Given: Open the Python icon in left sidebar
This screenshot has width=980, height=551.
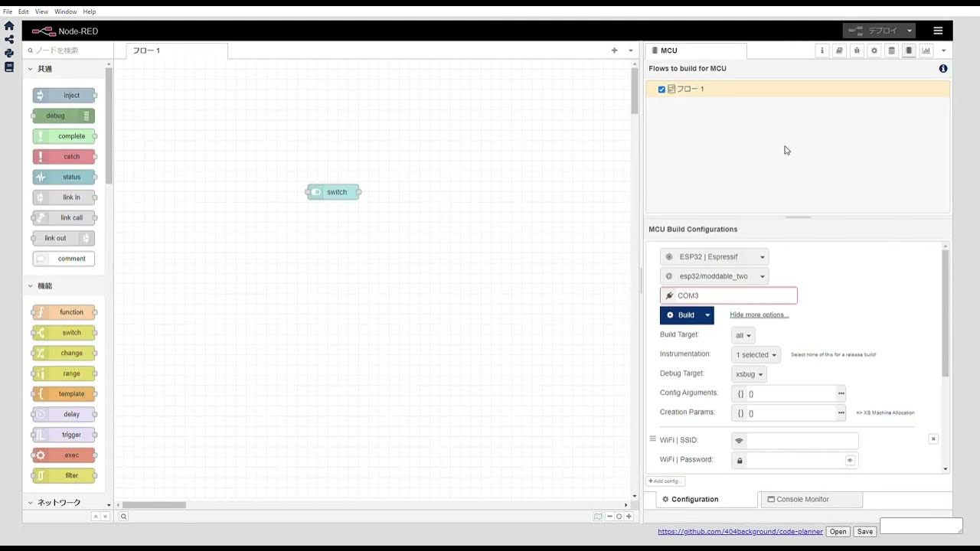Looking at the screenshot, I should click(9, 53).
